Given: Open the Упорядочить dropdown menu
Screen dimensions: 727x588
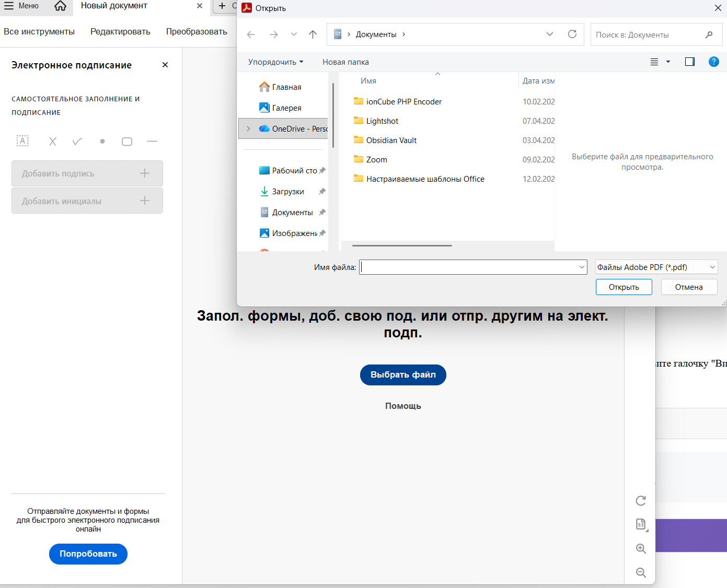Looking at the screenshot, I should click(275, 62).
